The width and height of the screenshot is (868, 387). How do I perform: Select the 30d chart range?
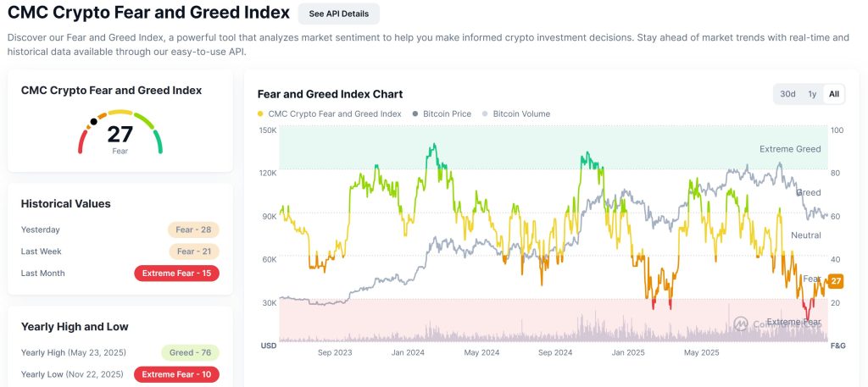pyautogui.click(x=788, y=94)
